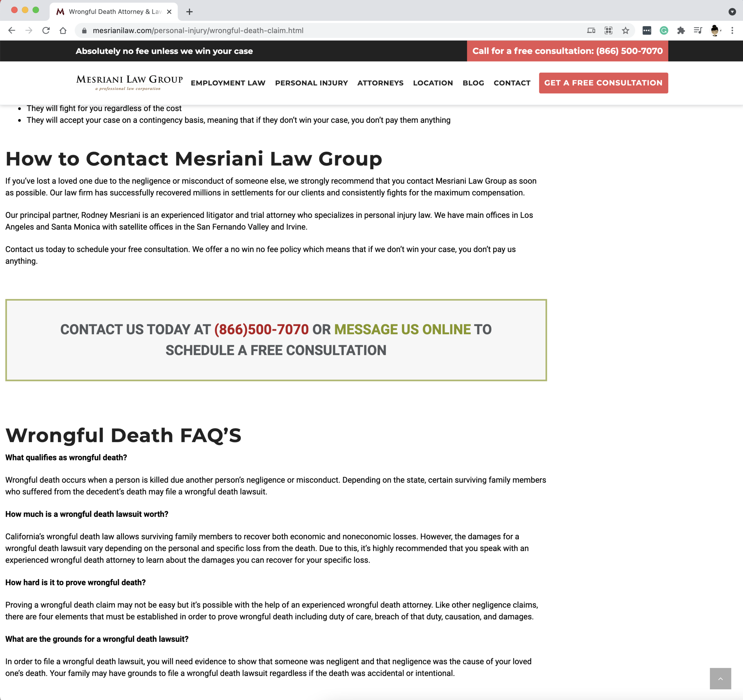
Task: Close the Wrongful Death Attorney tab
Action: point(169,12)
